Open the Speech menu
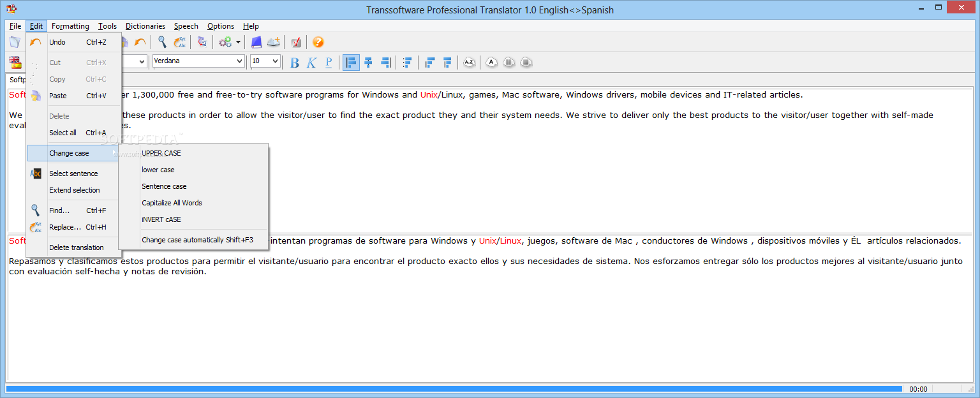 186,26
